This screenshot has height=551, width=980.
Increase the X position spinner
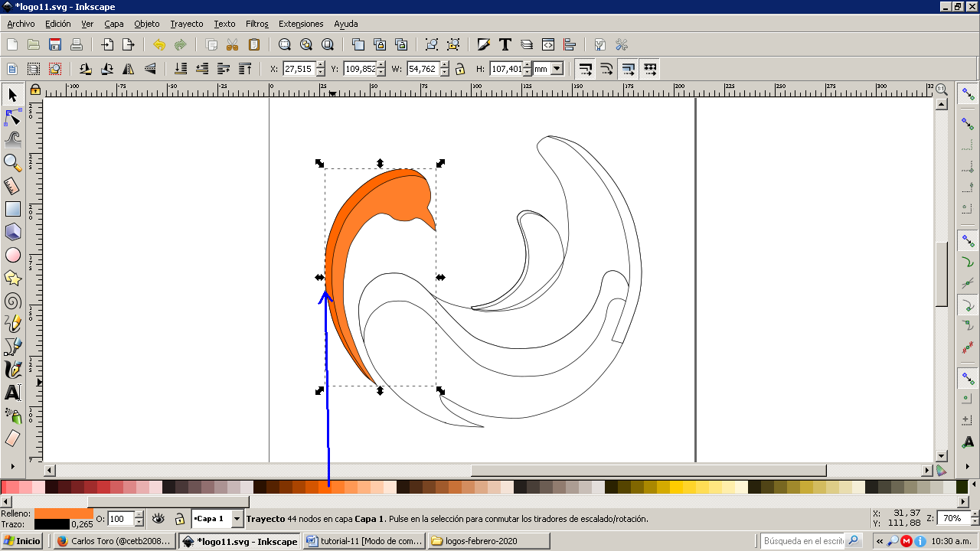(320, 65)
